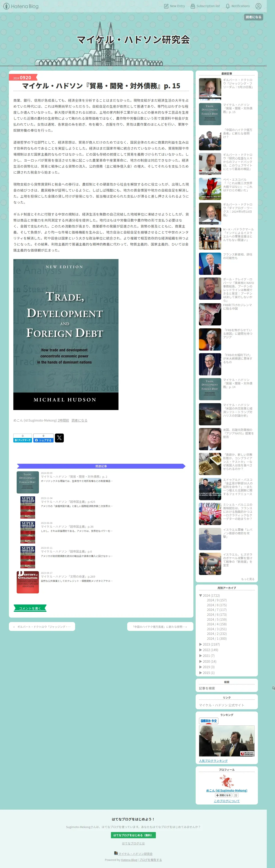
Task: Click the 読者になる button at top
Action: [x=253, y=17]
